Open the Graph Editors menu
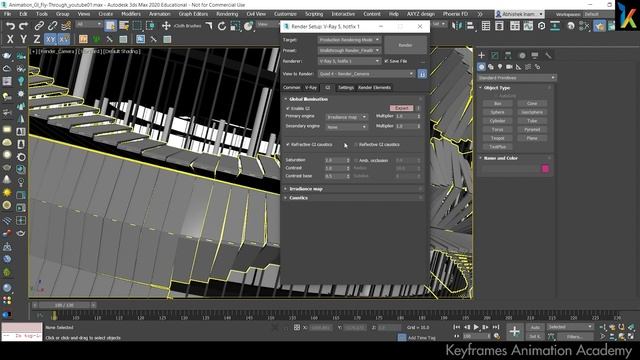This screenshot has height=360, width=640. click(x=193, y=14)
